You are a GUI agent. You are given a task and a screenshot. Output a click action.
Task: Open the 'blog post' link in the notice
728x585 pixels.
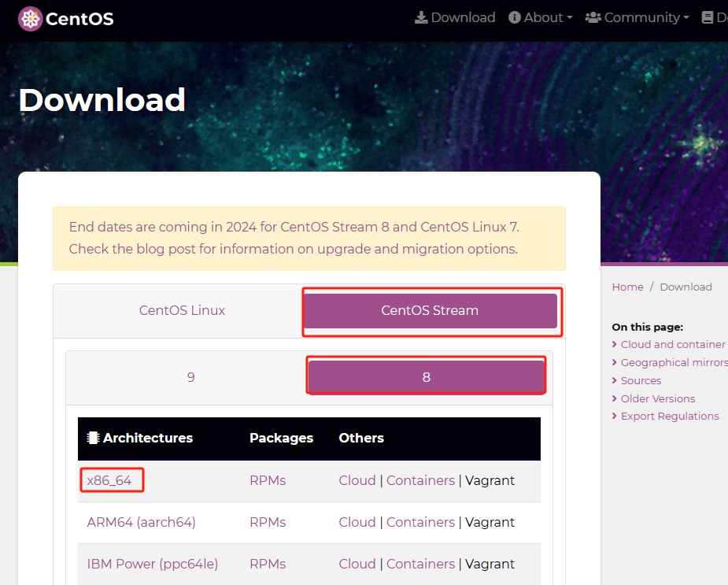tap(165, 249)
